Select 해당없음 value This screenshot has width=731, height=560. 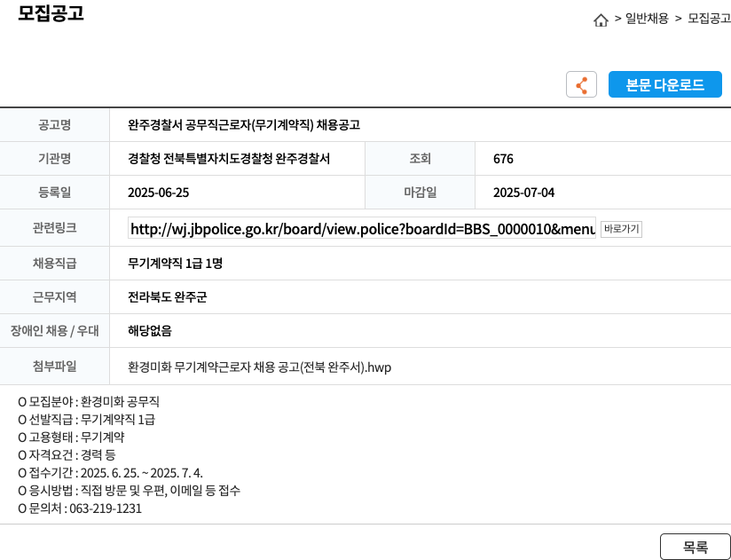pos(150,331)
